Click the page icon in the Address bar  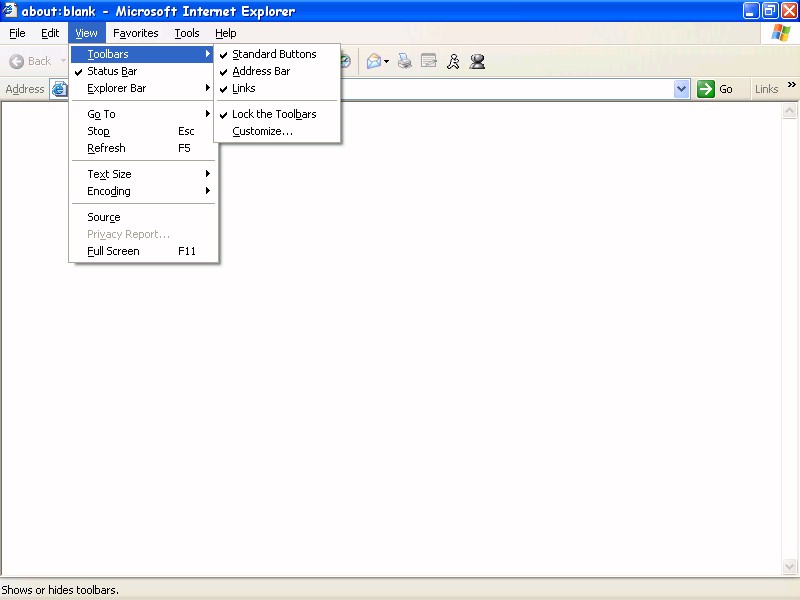pyautogui.click(x=59, y=89)
